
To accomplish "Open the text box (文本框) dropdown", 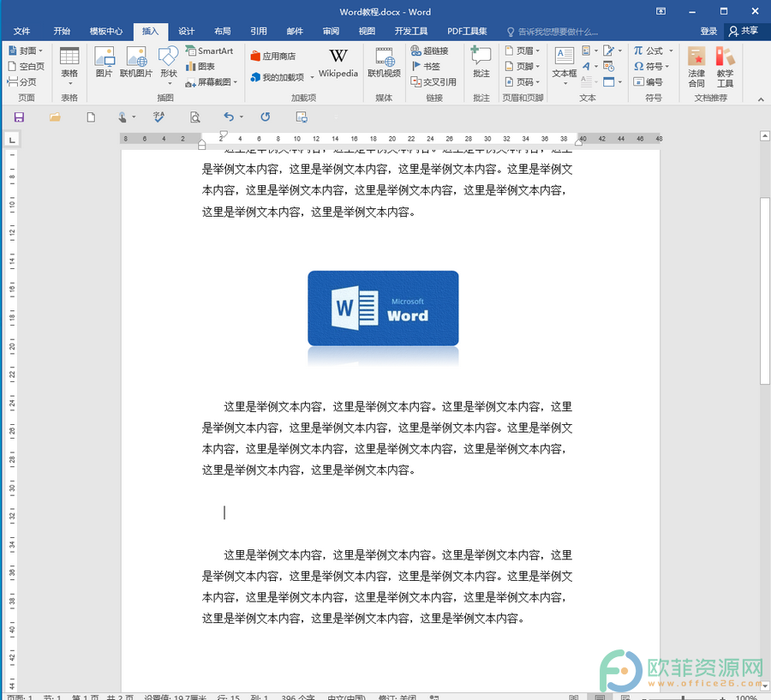I will [565, 67].
